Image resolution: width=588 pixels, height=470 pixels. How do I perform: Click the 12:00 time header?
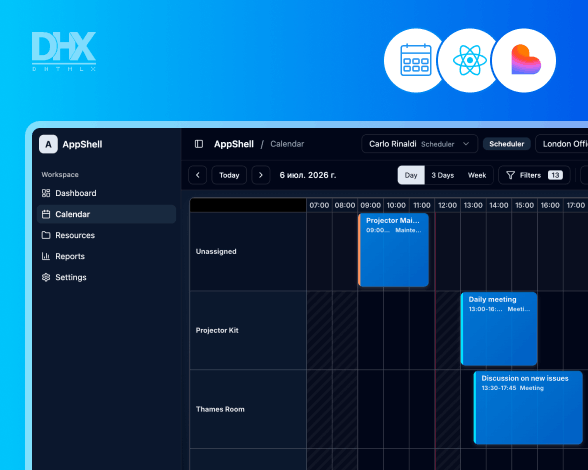(447, 205)
